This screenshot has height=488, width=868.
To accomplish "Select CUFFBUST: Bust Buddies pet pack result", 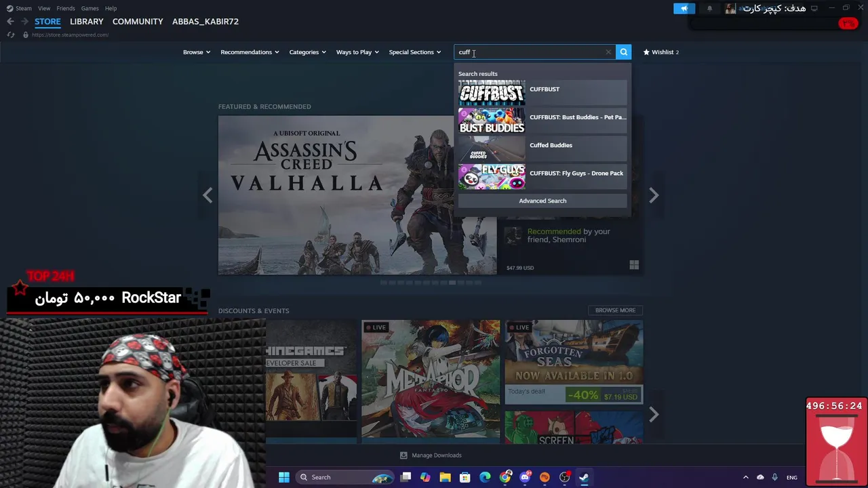I will (x=542, y=121).
